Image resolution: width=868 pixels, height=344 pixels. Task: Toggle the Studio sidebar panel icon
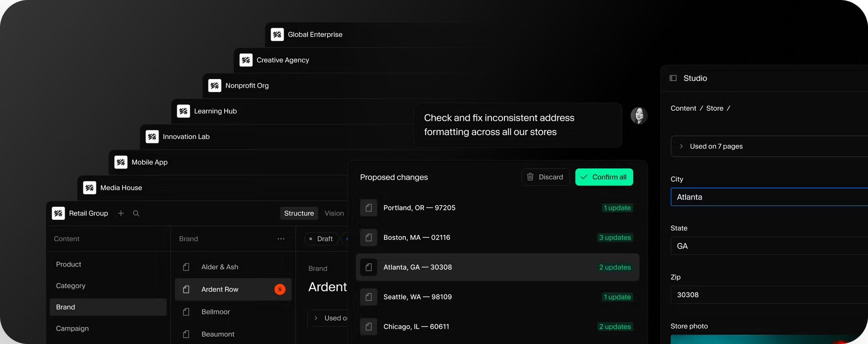673,78
